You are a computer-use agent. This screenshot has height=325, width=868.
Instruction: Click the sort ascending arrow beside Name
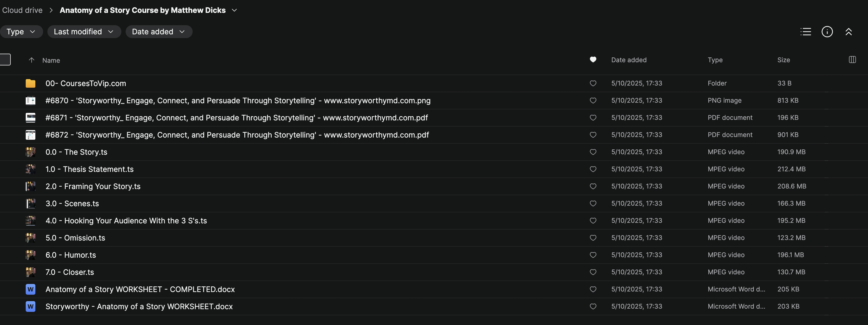[x=31, y=60]
